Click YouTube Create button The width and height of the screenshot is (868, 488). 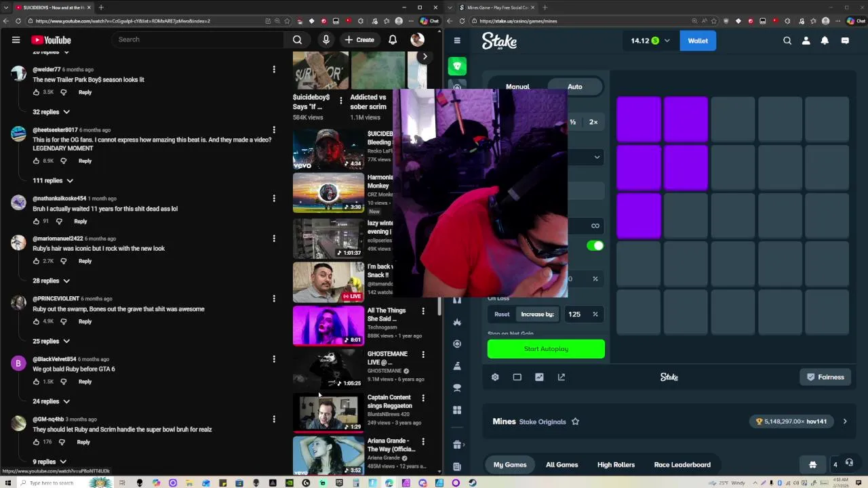click(359, 39)
